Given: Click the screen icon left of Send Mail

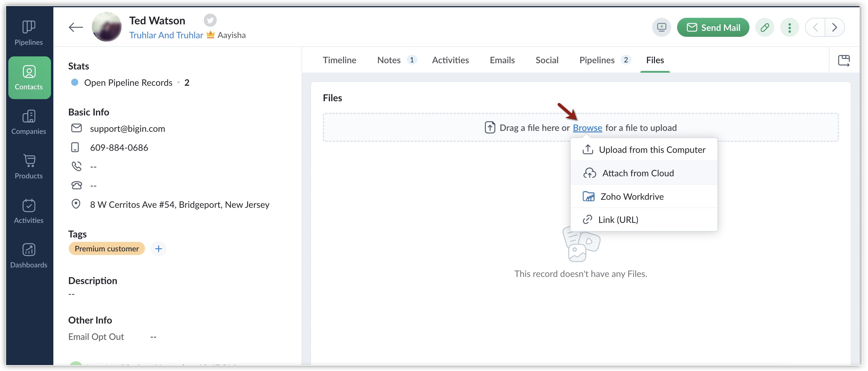Looking at the screenshot, I should (x=661, y=27).
